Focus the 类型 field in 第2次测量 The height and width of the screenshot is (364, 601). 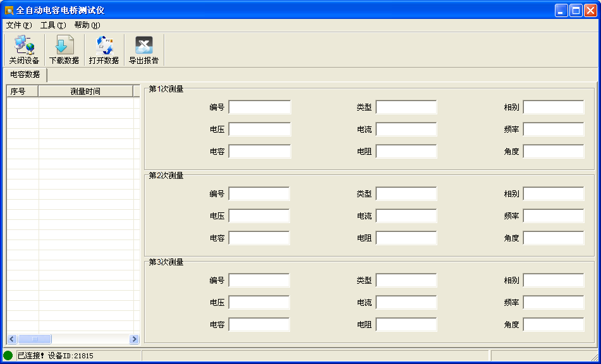(x=406, y=194)
